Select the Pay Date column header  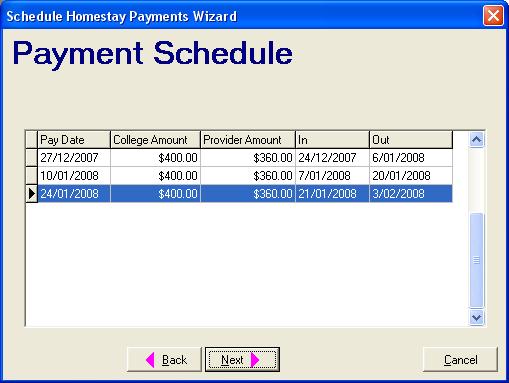74,140
